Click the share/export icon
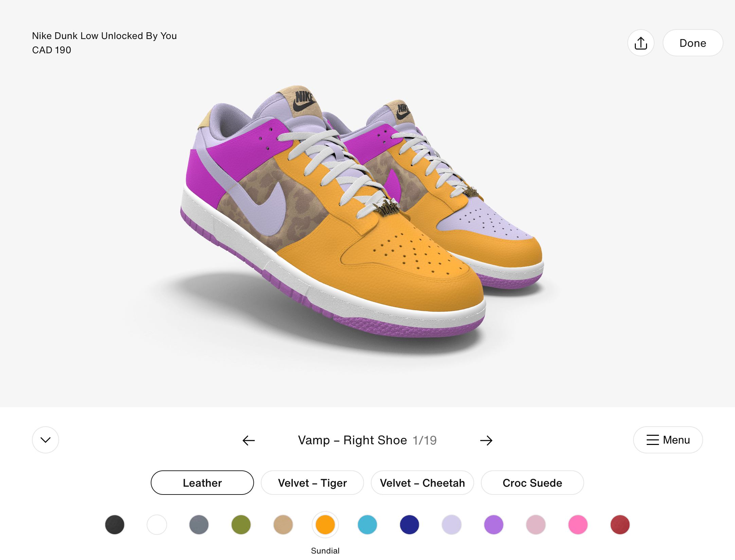The image size is (735, 560). (641, 43)
